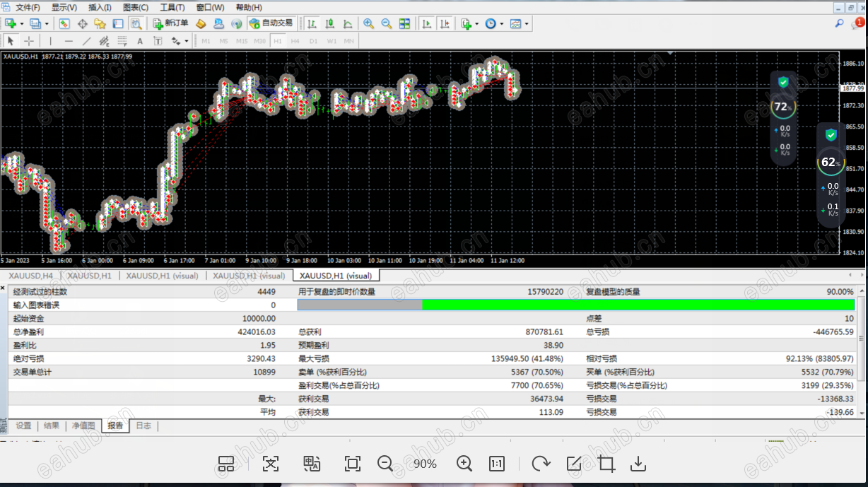Screen dimensions: 868x487
Task: Click the crop icon in viewer toolbar
Action: (606, 464)
